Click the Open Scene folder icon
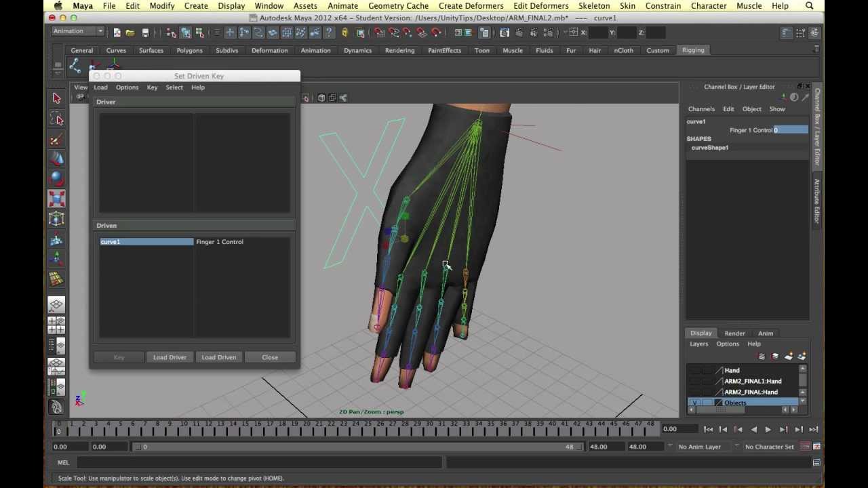Image resolution: width=868 pixels, height=488 pixels. (x=130, y=33)
